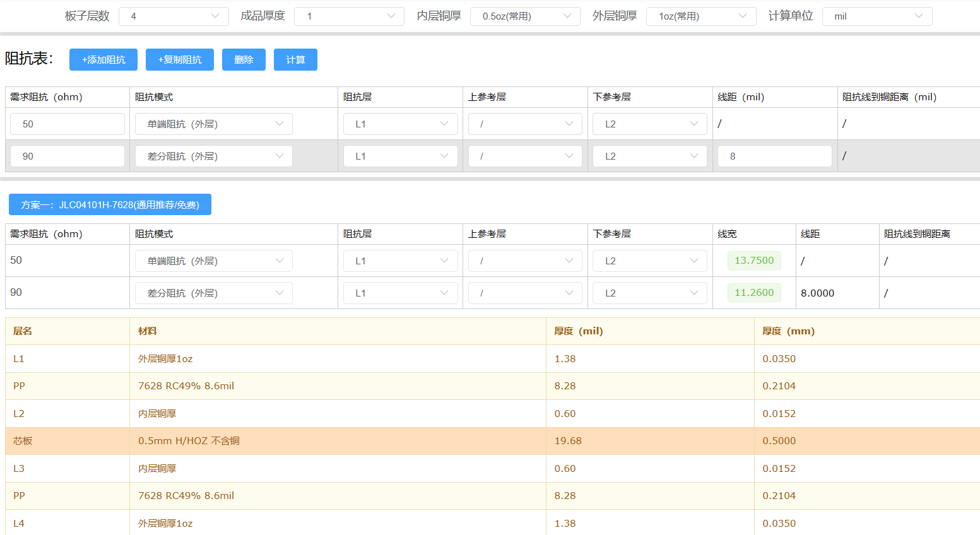Open 下参考层 L2 dropdown in the 50 ohm input row
This screenshot has height=535, width=980.
click(x=651, y=124)
